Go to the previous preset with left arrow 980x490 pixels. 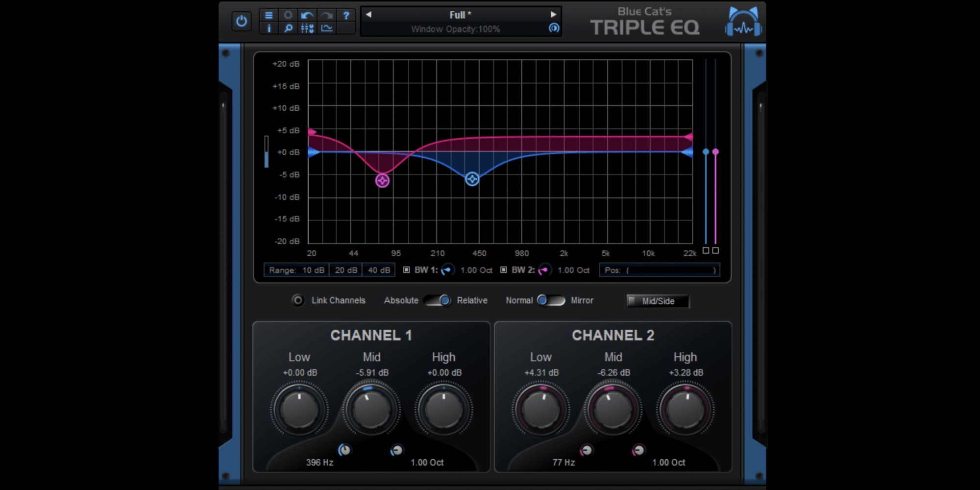click(x=368, y=15)
